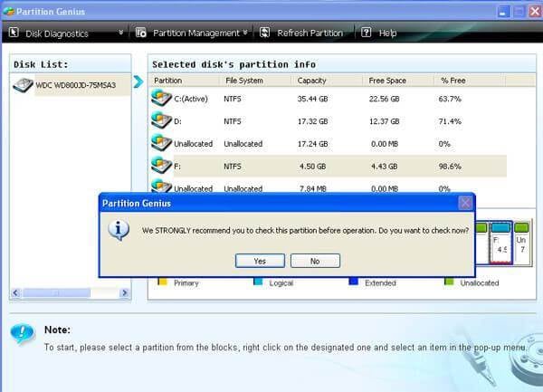Open the Partition Management menu

[x=196, y=33]
